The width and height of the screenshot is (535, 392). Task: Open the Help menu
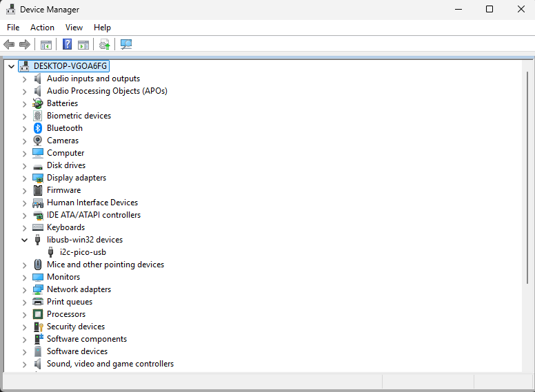click(x=102, y=28)
